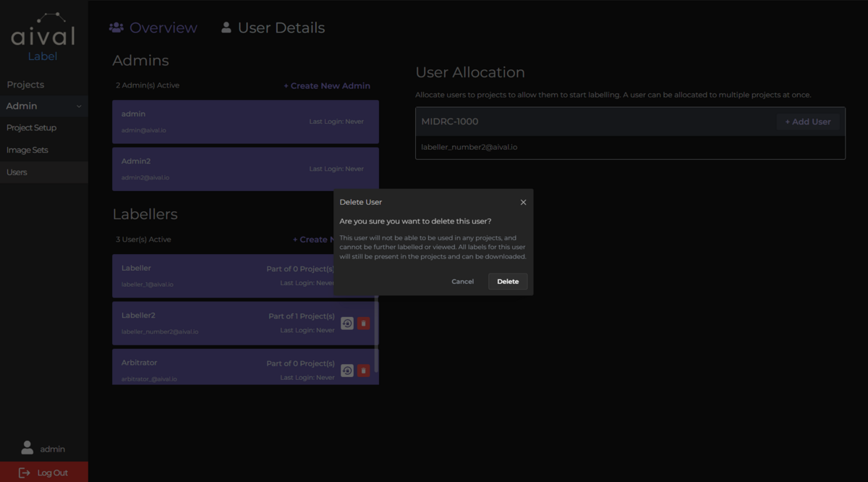Select Project Setup from the sidebar
868x482 pixels.
pos(31,127)
